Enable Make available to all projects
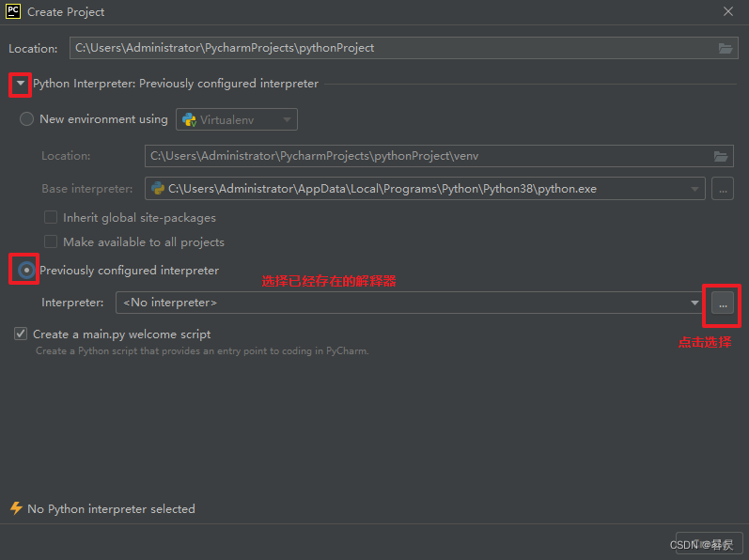749x560 pixels. 51,242
